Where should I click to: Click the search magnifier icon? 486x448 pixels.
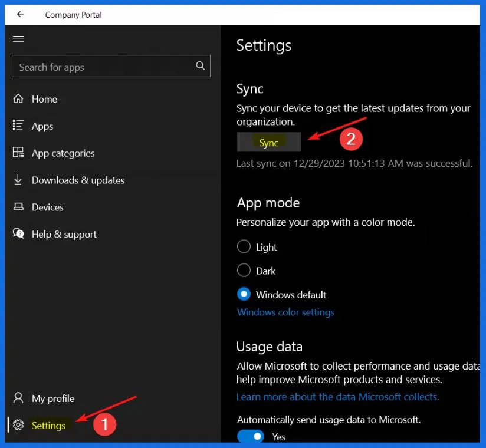[x=200, y=65]
